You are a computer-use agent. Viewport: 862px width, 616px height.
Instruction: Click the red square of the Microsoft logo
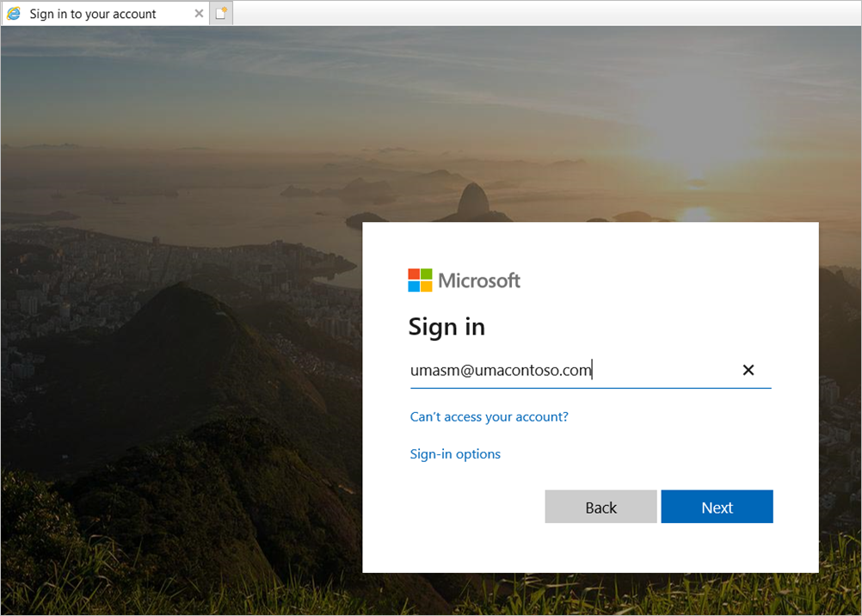pyautogui.click(x=413, y=274)
